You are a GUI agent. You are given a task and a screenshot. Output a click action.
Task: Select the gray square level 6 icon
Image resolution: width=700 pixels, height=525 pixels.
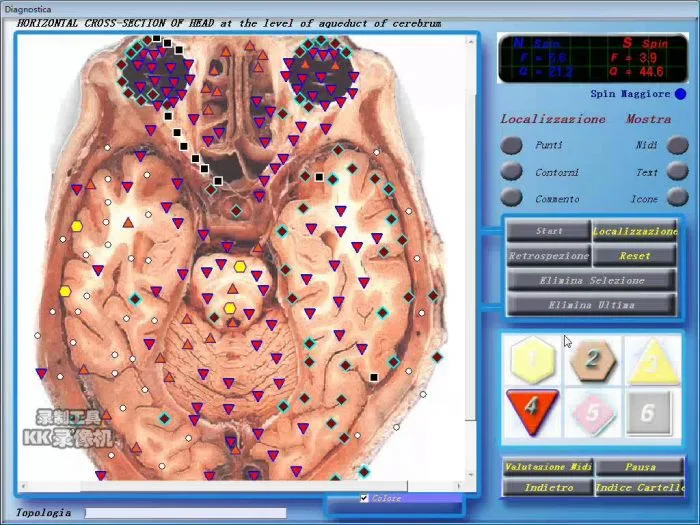click(649, 411)
